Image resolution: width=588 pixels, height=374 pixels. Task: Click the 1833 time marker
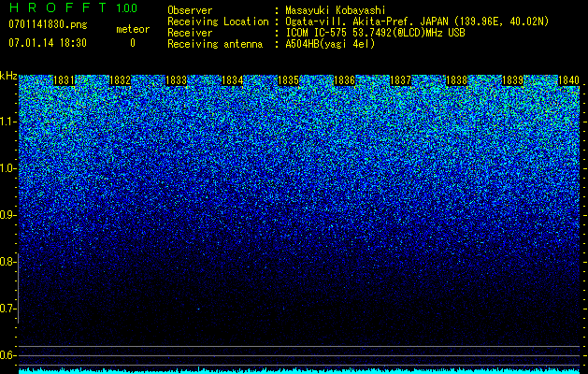(177, 80)
